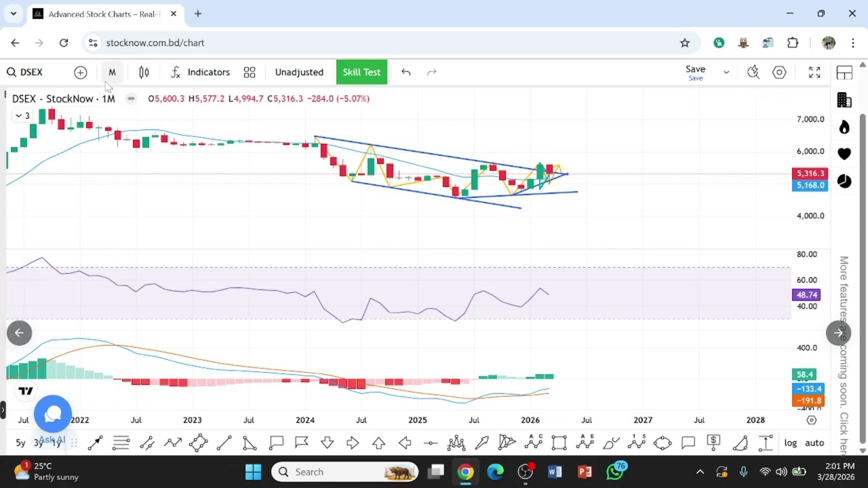Start the Skill Test

tap(361, 72)
